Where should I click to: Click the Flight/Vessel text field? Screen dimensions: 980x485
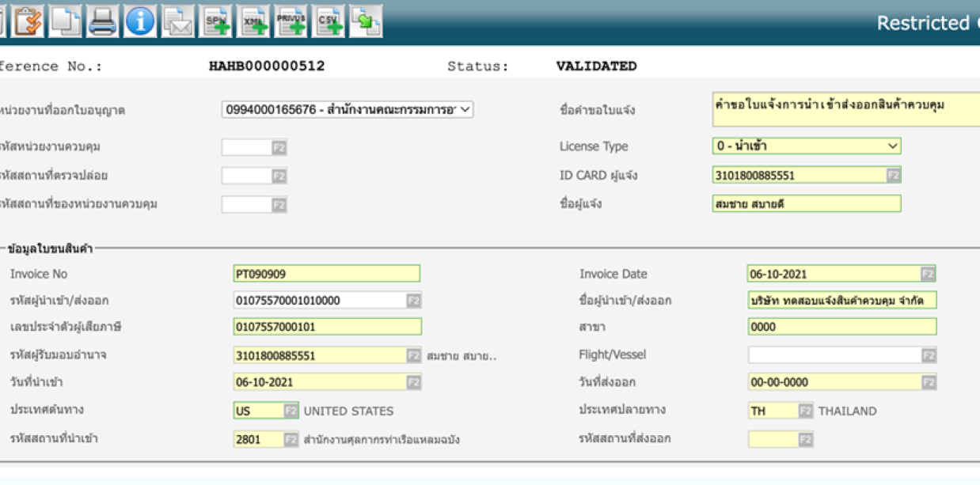click(834, 355)
